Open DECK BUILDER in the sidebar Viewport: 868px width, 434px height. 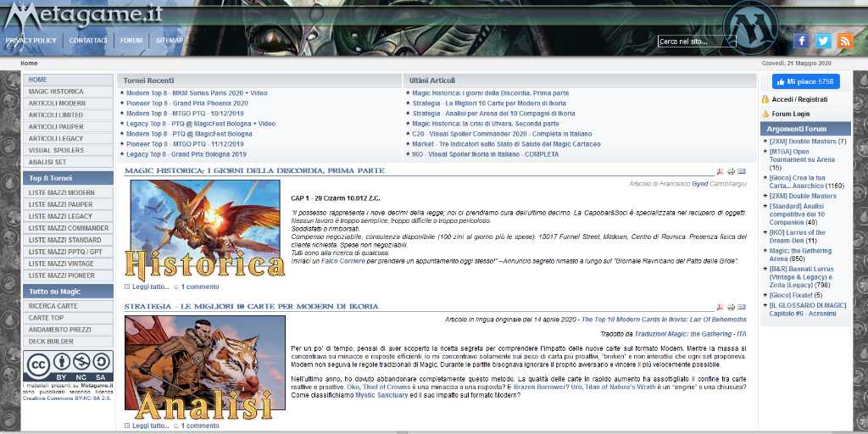[68, 342]
